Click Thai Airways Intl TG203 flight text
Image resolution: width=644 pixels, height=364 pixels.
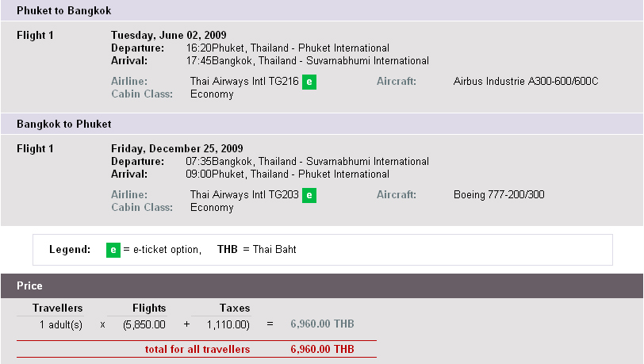point(244,195)
